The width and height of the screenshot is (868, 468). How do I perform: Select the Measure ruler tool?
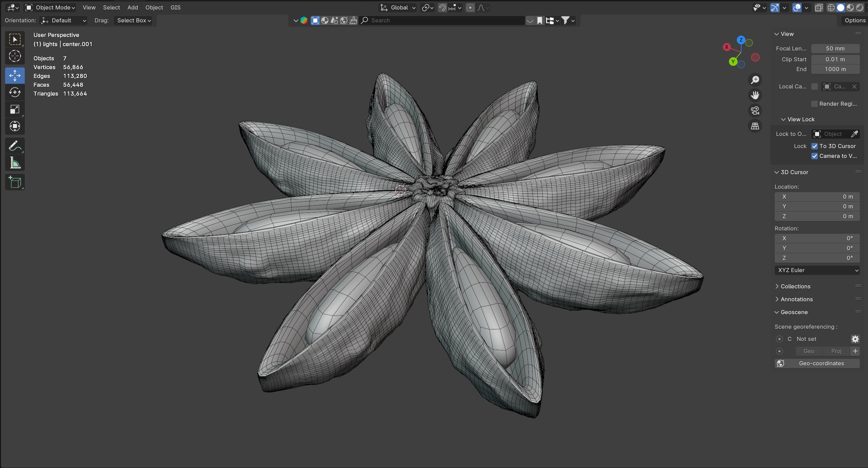(x=15, y=163)
